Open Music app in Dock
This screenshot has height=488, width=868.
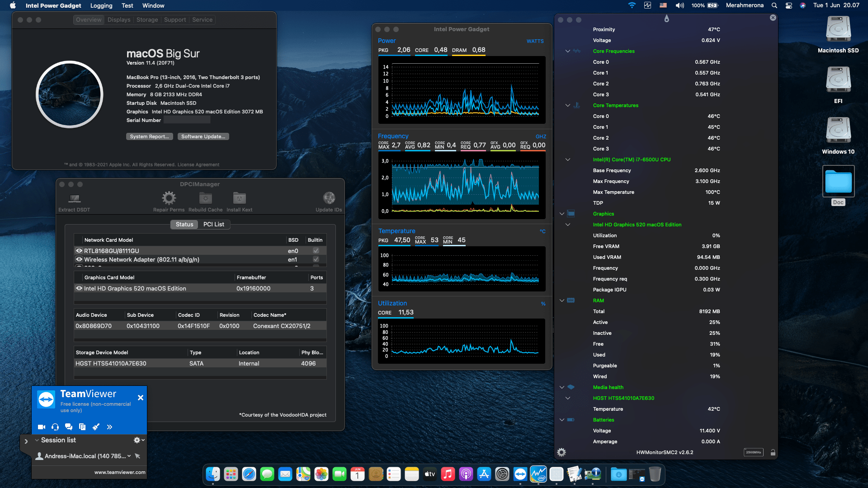click(448, 474)
